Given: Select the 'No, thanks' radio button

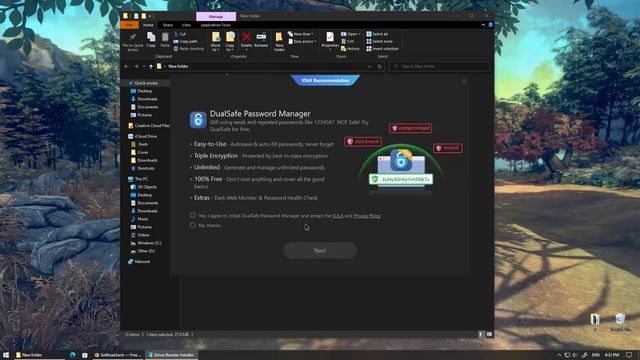Looking at the screenshot, I should click(x=193, y=225).
